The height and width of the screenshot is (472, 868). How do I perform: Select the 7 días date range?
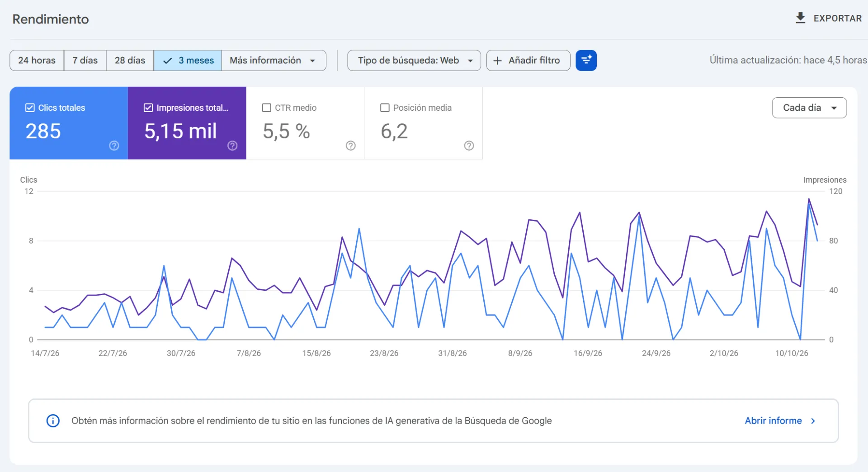(85, 61)
